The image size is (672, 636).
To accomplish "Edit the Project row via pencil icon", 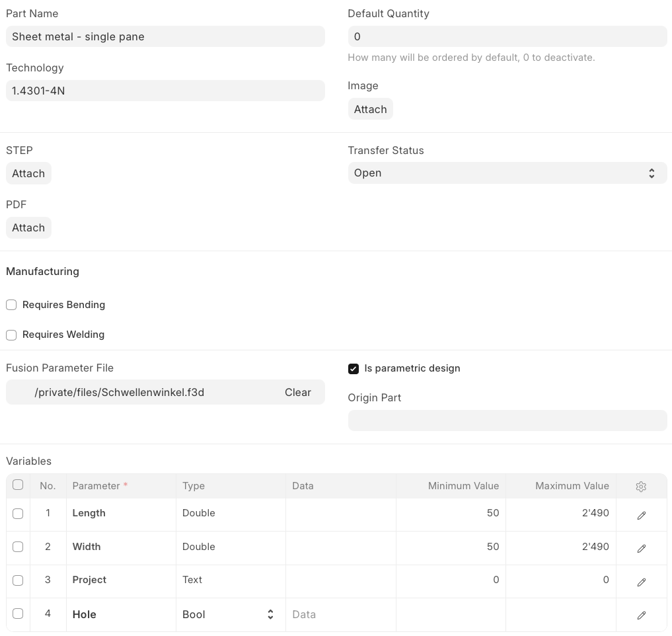I will coord(641,582).
